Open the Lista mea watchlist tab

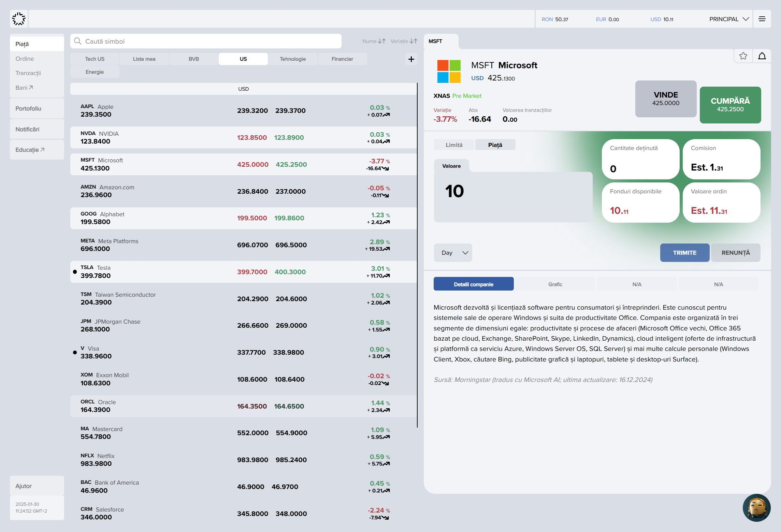[144, 59]
